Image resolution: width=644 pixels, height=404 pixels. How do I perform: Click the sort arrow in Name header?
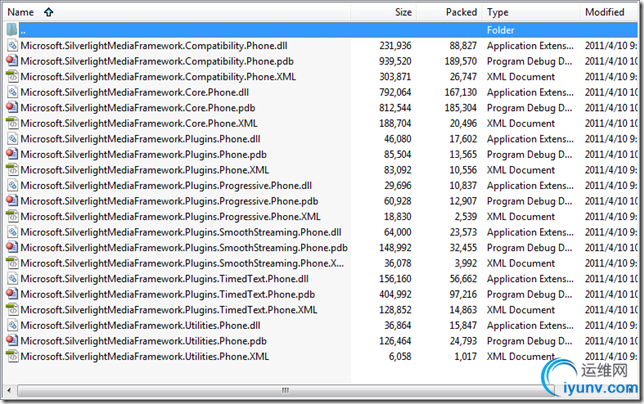[x=48, y=12]
